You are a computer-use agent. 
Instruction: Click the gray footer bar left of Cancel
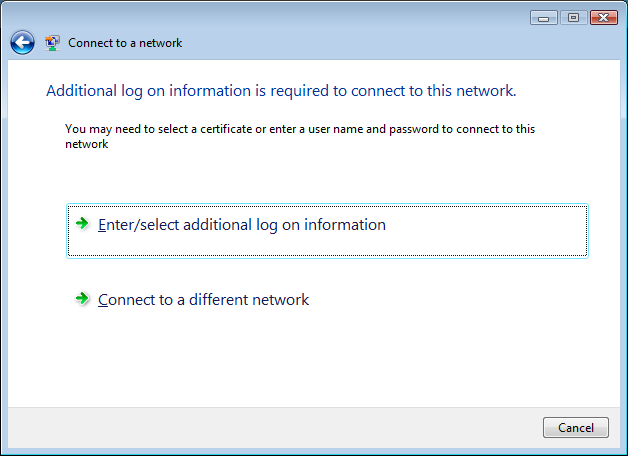(270, 428)
